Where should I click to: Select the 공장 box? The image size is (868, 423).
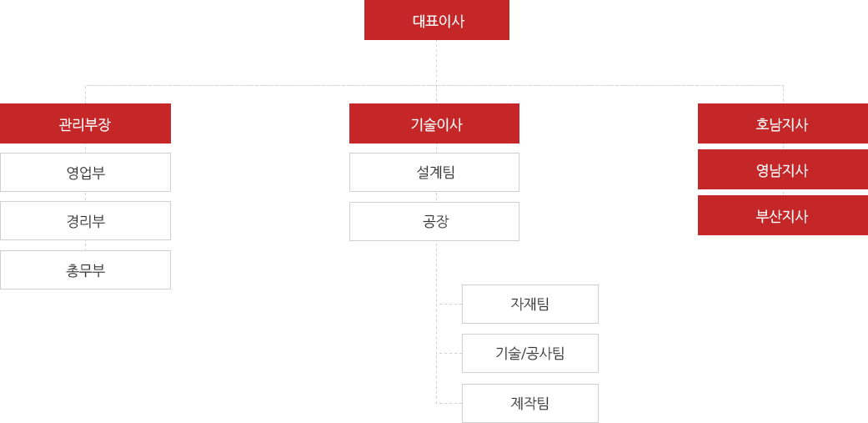(434, 221)
